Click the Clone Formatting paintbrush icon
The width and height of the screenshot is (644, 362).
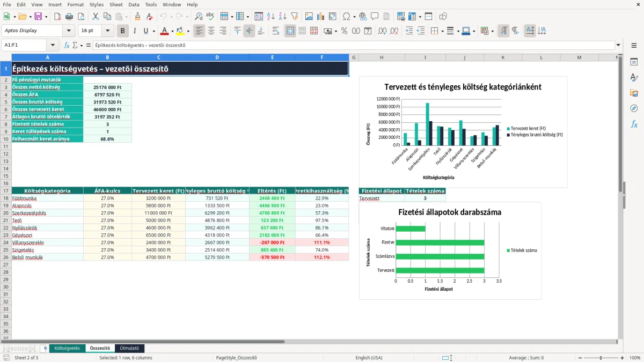(x=137, y=17)
